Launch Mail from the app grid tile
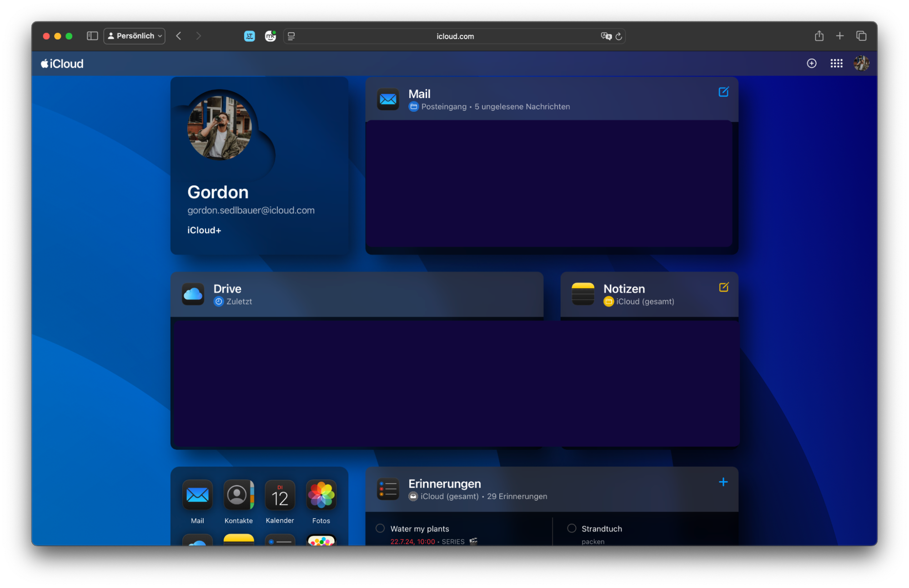 [x=197, y=495]
